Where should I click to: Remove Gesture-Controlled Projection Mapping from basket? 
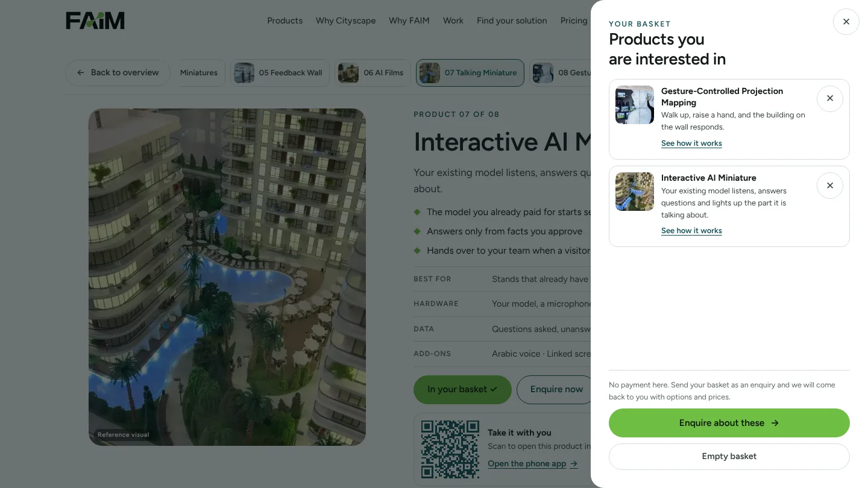pyautogui.click(x=829, y=99)
